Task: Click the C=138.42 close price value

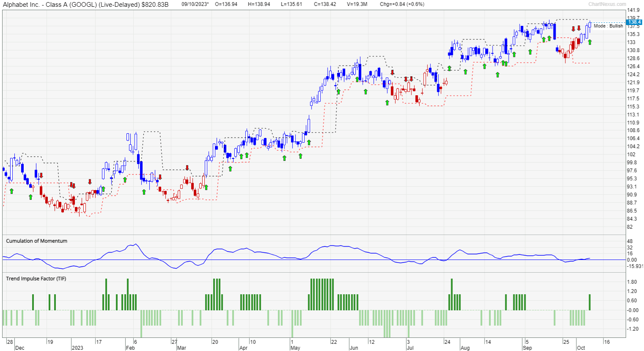Action: click(x=325, y=4)
